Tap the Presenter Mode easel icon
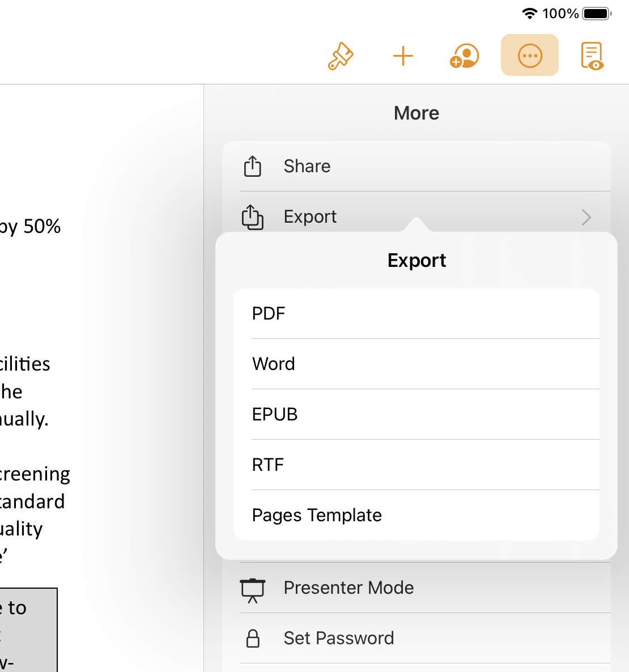Image resolution: width=629 pixels, height=672 pixels. click(253, 589)
